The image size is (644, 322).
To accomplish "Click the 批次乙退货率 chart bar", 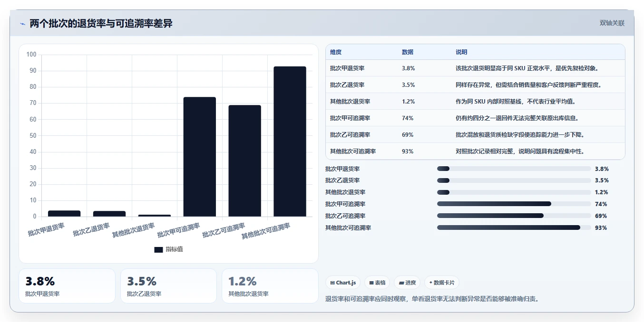I will [109, 214].
